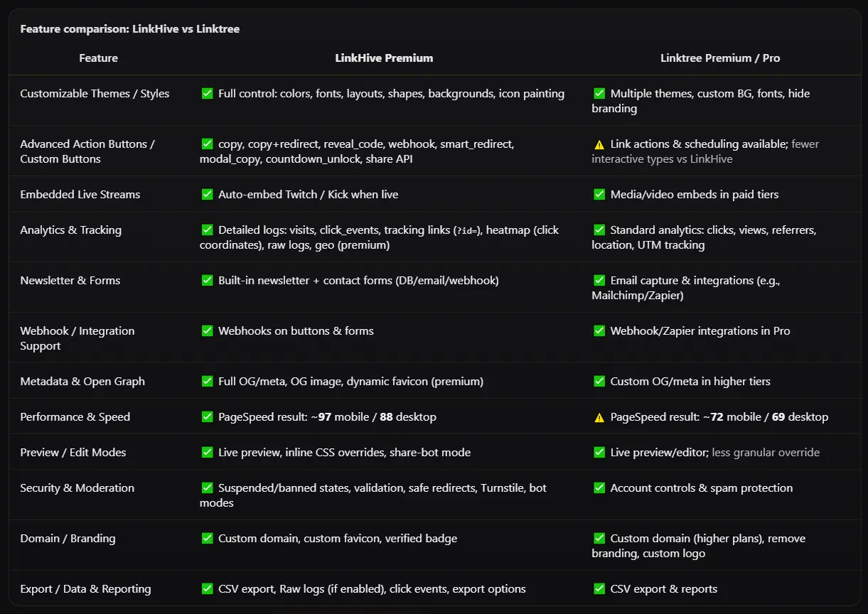Collapse the Domain / Branding row
Viewport: 868px width, 614px height.
pyautogui.click(x=68, y=538)
